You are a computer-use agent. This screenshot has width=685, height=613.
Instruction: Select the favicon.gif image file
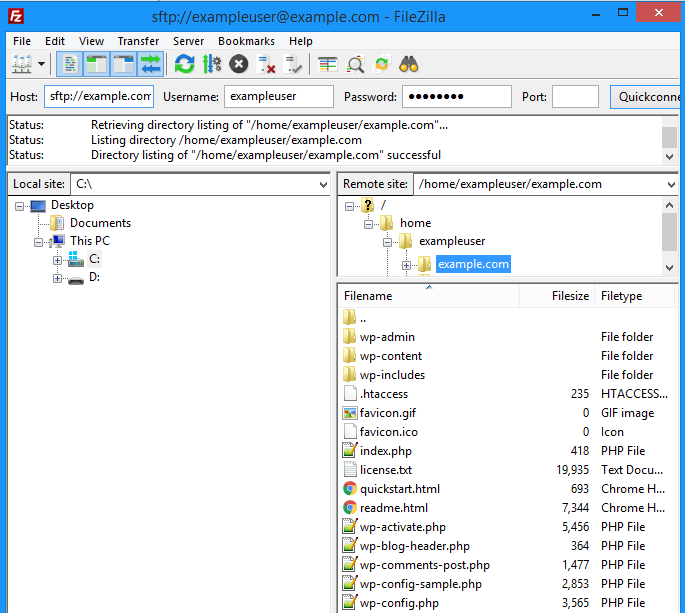pyautogui.click(x=508, y=413)
